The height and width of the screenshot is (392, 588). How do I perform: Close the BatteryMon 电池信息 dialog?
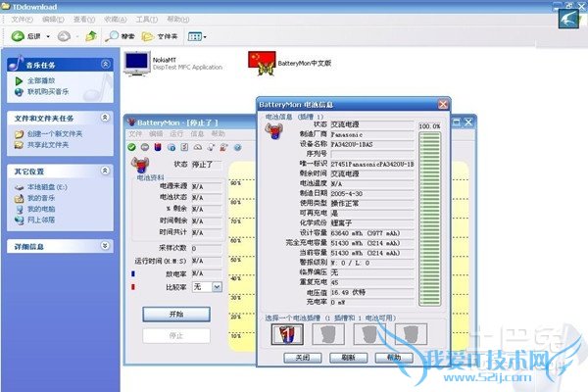pos(443,104)
